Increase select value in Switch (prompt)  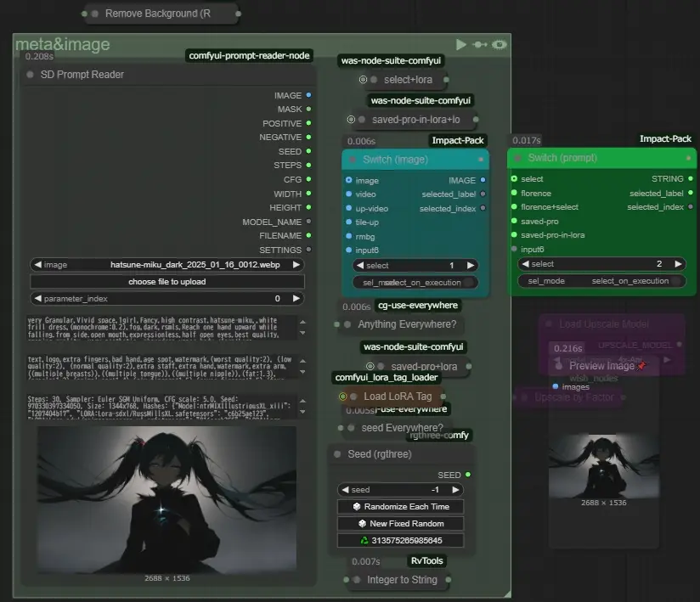[x=678, y=264]
